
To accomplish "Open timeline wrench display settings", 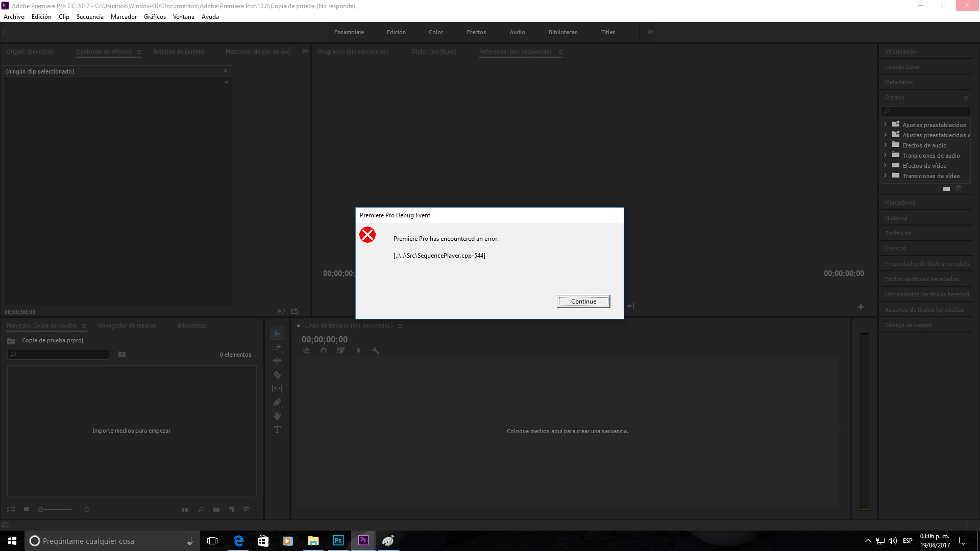I will click(376, 350).
